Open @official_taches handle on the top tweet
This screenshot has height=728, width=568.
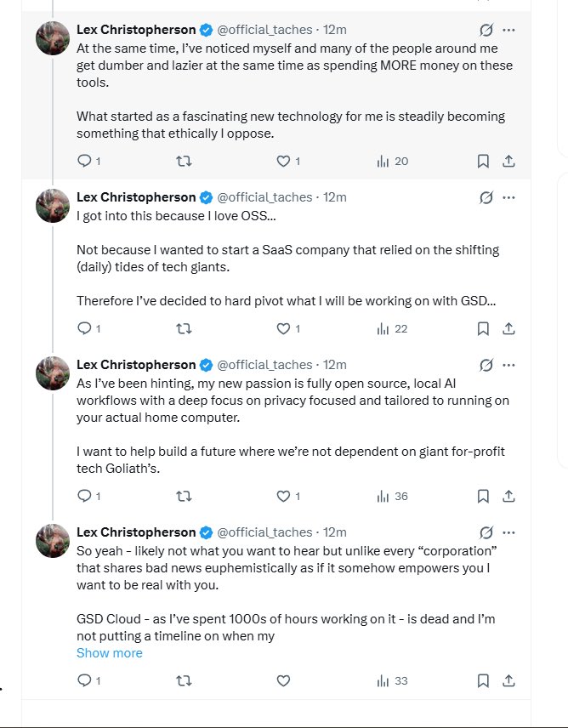(264, 30)
